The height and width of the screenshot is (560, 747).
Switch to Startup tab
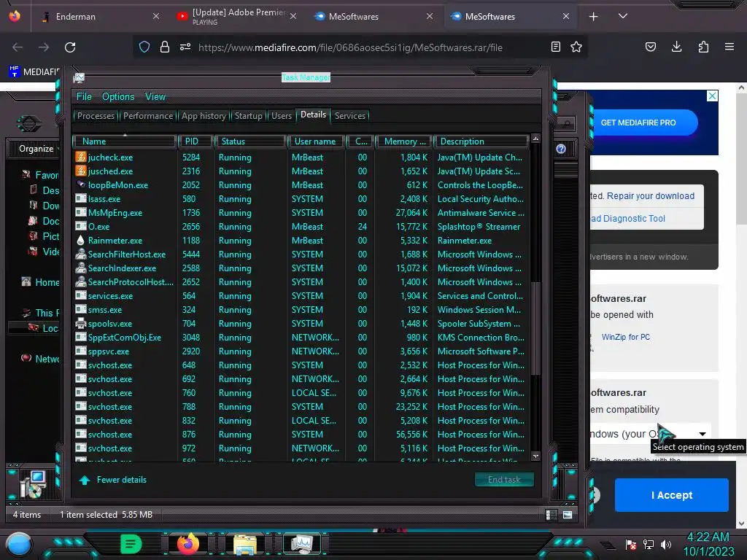248,116
